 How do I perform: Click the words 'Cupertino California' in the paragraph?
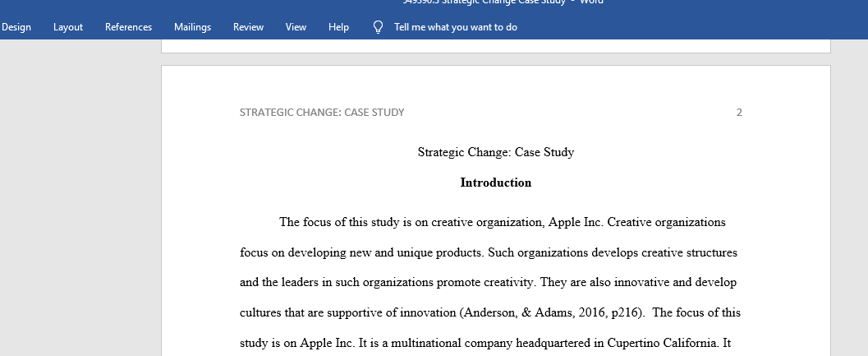662,343
